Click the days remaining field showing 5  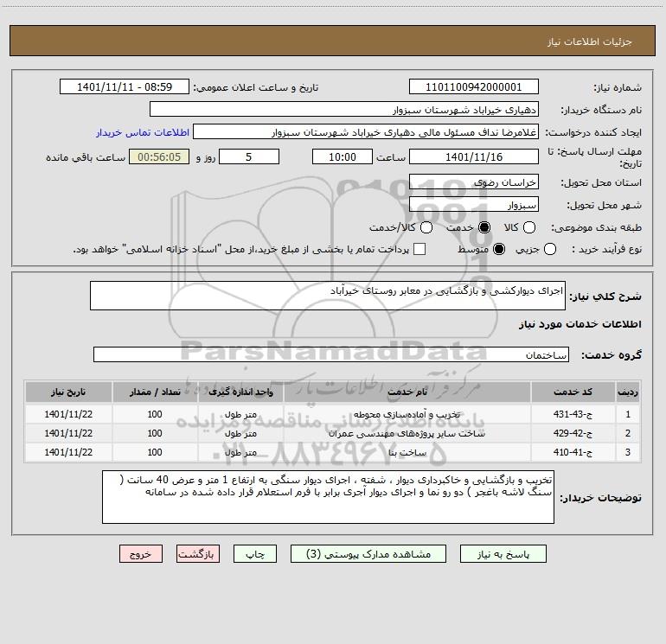(x=249, y=157)
